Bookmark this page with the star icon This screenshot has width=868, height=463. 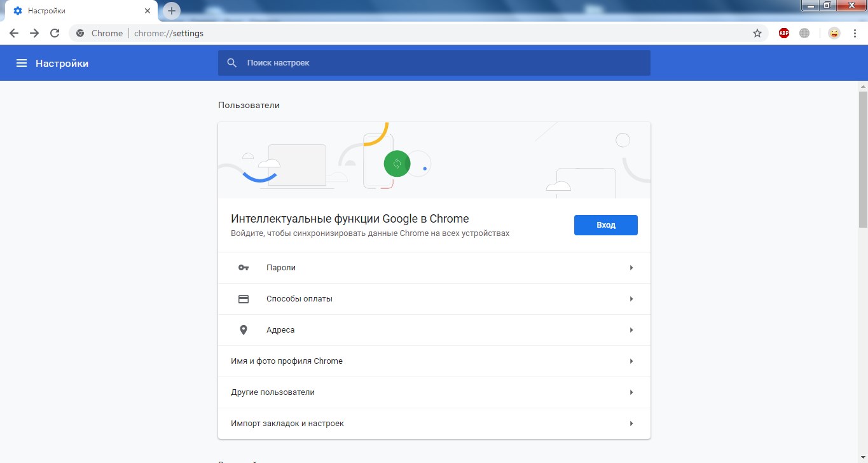click(x=757, y=33)
